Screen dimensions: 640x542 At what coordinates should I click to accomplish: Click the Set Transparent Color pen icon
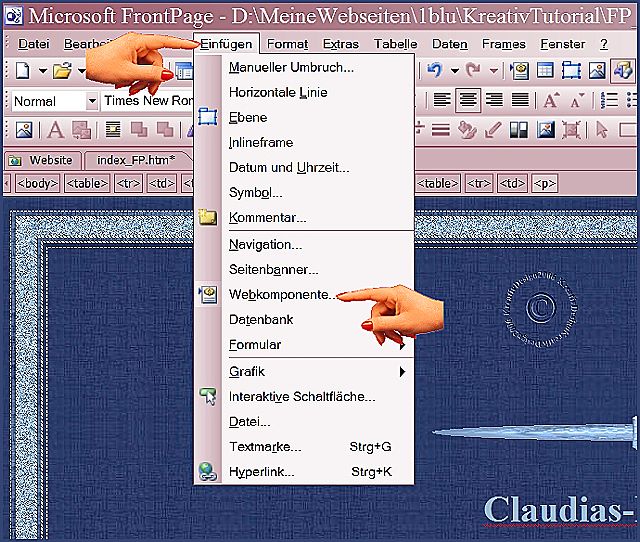(493, 130)
